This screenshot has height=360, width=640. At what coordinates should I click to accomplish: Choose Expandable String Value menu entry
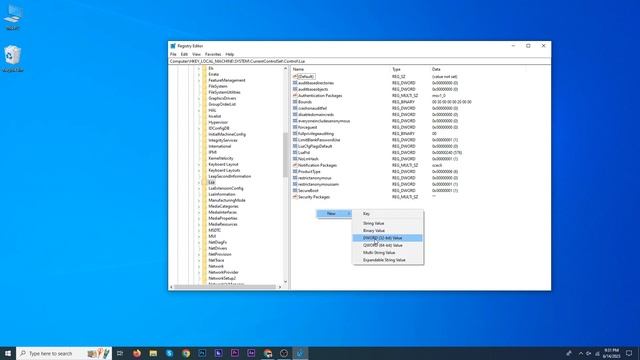[x=387, y=260]
